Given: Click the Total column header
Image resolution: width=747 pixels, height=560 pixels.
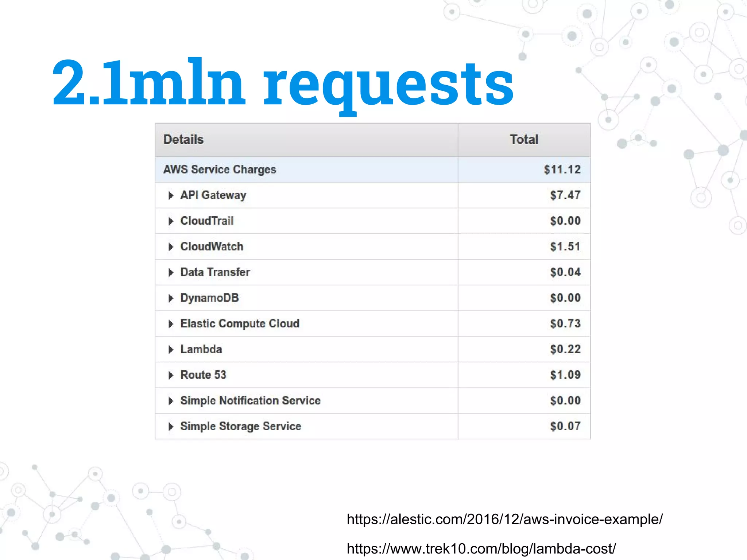Looking at the screenshot, I should click(524, 140).
